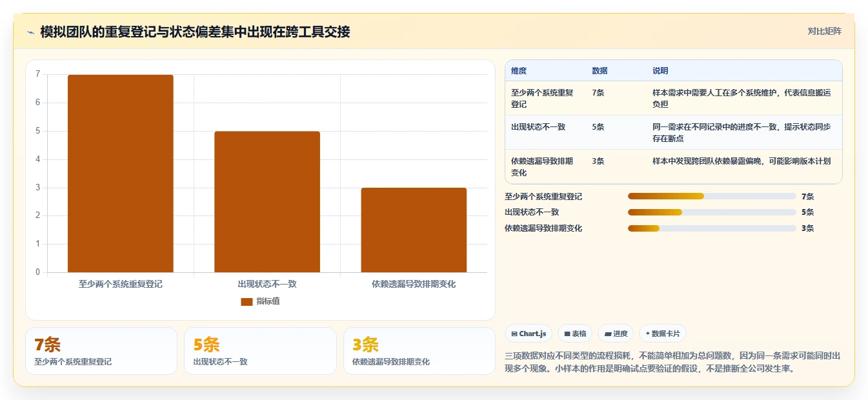Viewport: 868px width, 400px height.
Task: Click the chart x-axis label 至少两个系统重复登记
Action: click(121, 284)
